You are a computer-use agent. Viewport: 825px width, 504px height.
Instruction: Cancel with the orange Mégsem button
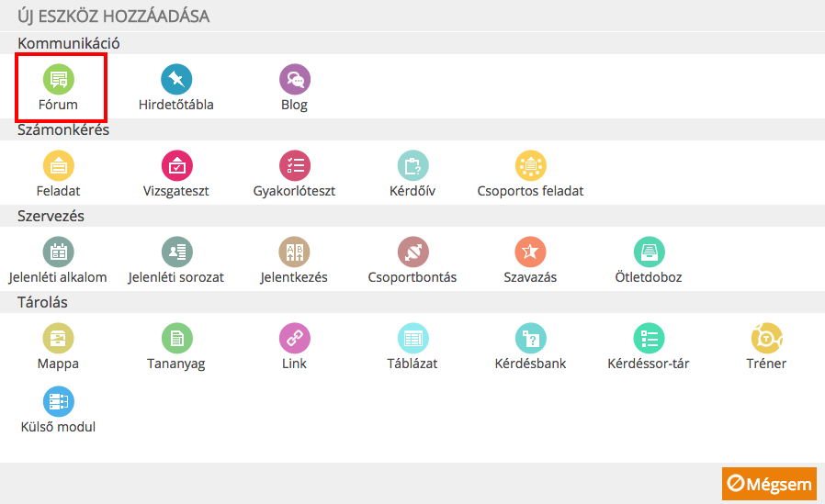point(769,484)
